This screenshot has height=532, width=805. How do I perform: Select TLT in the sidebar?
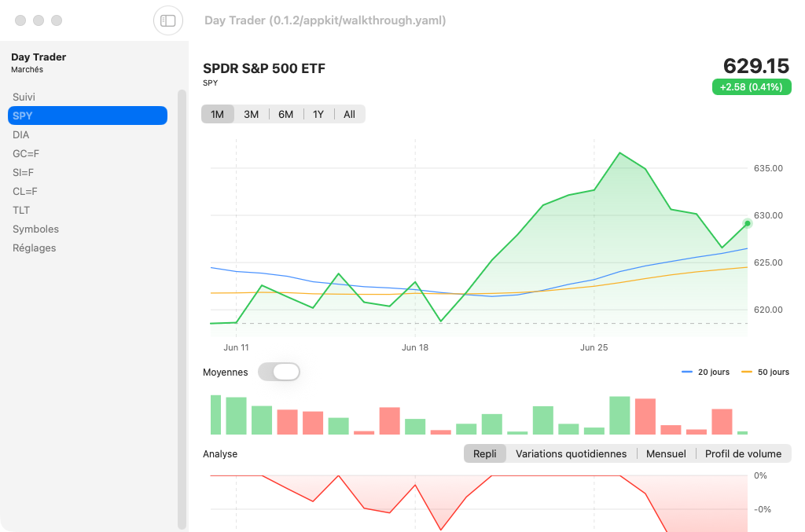pyautogui.click(x=87, y=211)
